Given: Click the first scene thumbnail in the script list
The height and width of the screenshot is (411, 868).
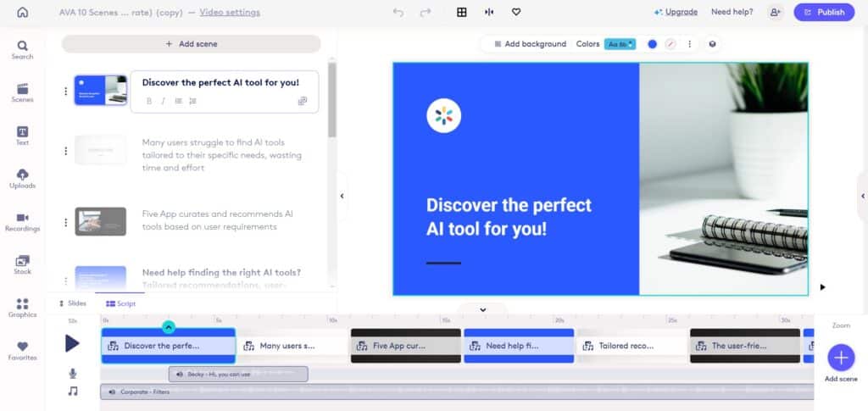Looking at the screenshot, I should pyautogui.click(x=101, y=90).
